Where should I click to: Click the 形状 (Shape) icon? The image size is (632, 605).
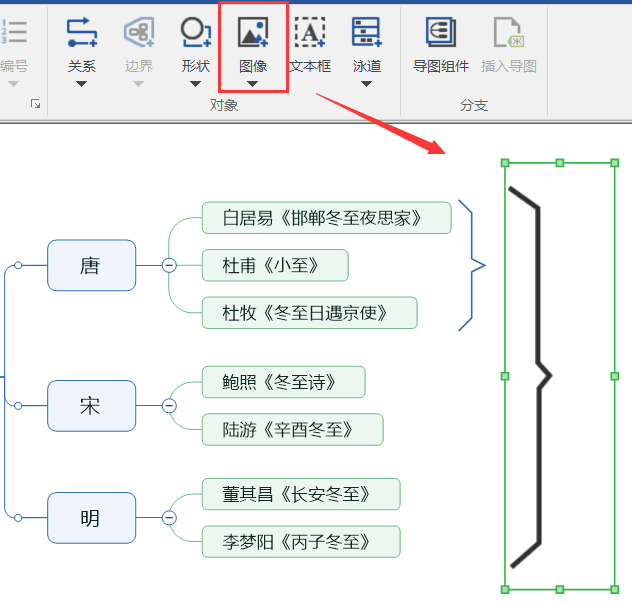[x=195, y=33]
